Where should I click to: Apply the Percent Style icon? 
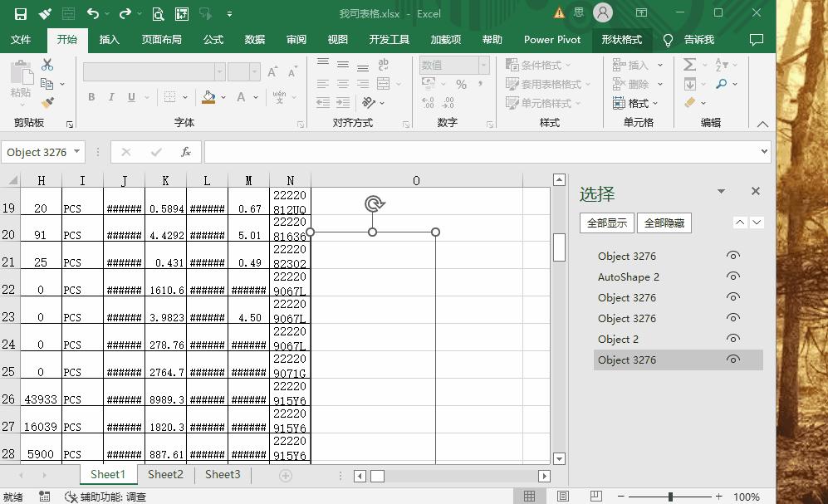[462, 84]
